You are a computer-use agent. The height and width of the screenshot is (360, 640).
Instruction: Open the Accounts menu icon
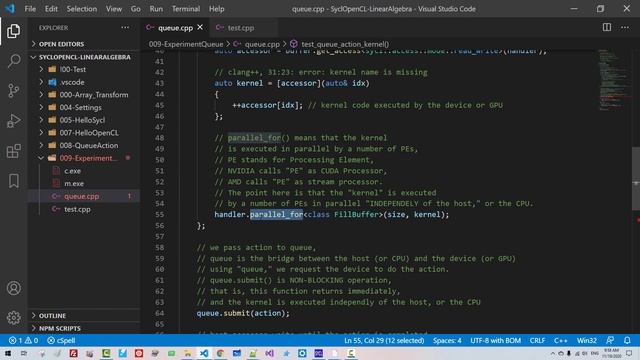[13, 288]
